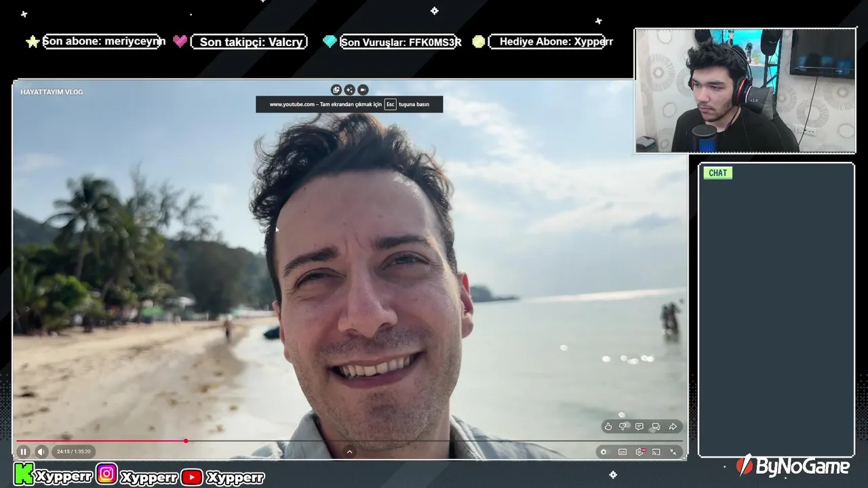Open the comments speech bubble icon
The image size is (868, 488).
coord(639,426)
